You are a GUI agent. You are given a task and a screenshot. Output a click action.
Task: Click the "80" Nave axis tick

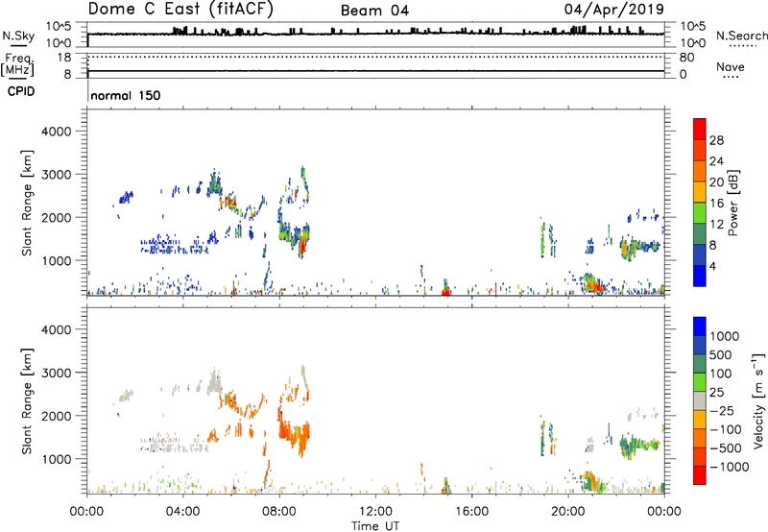coord(686,58)
